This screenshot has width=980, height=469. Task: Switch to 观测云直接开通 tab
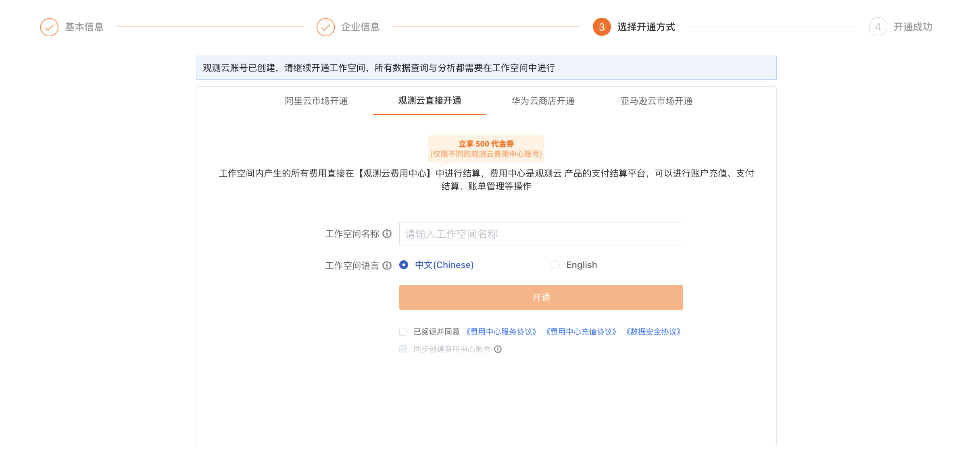point(430,101)
